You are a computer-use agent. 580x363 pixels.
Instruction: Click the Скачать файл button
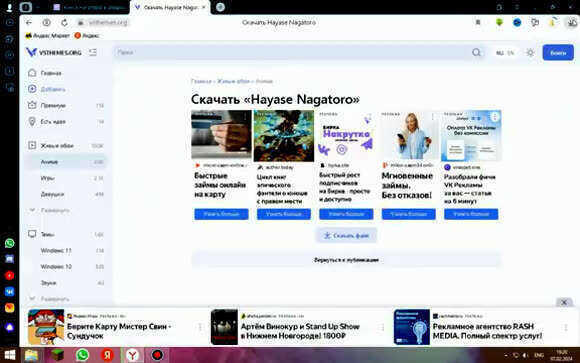(346, 235)
